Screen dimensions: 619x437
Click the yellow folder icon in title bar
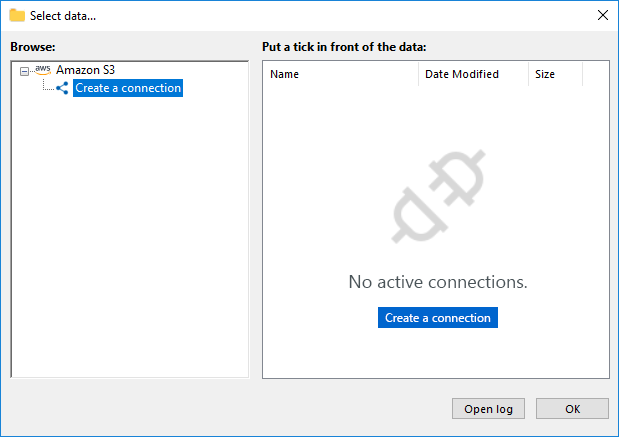coord(17,16)
